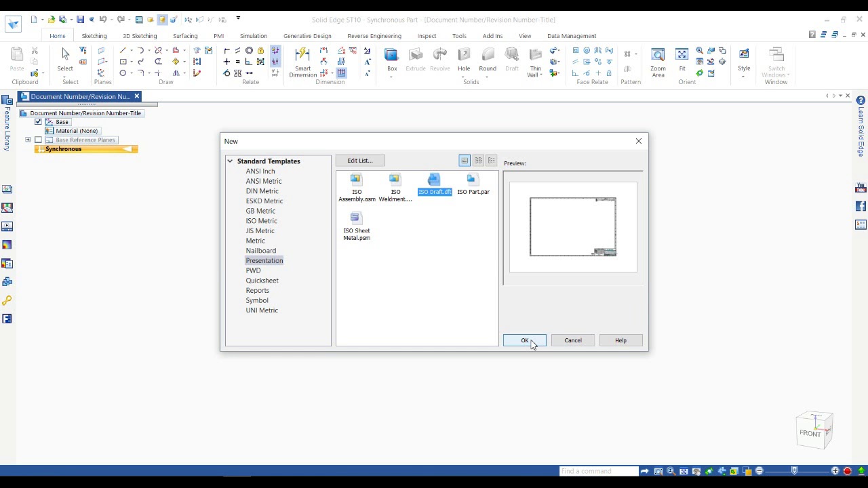Viewport: 868px width, 488px height.
Task: Click the Fit view tool
Action: coord(682,59)
